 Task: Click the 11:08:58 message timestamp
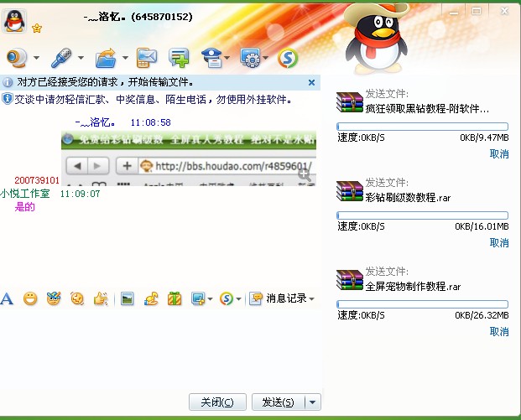tap(150, 122)
